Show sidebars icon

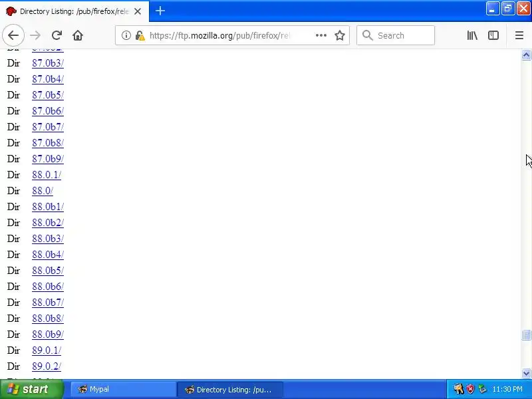point(493,35)
